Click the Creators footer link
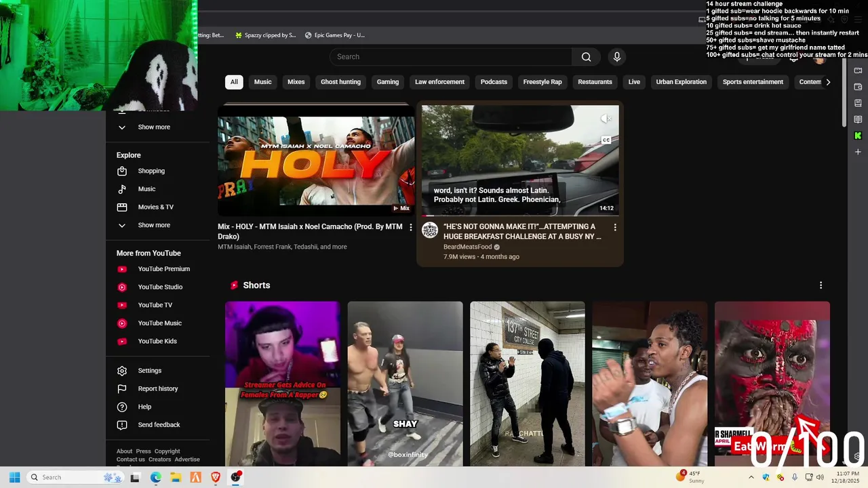This screenshot has width=868, height=488. point(159,460)
